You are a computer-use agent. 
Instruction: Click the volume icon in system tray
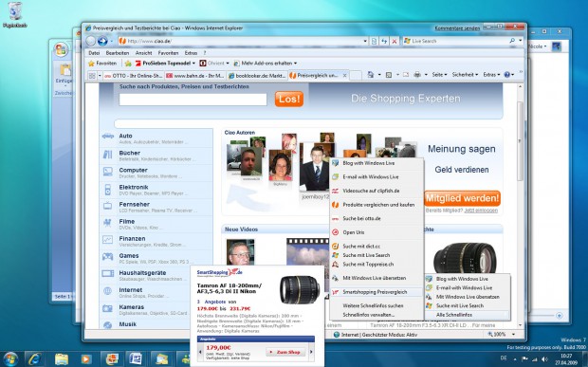pyautogui.click(x=543, y=359)
